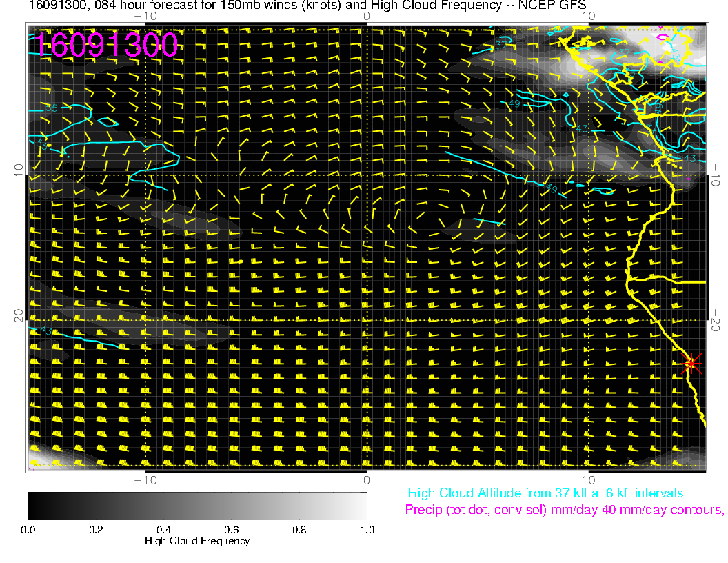Click the cyan 43 label in the lower-left map
Viewport: 728px width, 563px height.
click(46, 332)
